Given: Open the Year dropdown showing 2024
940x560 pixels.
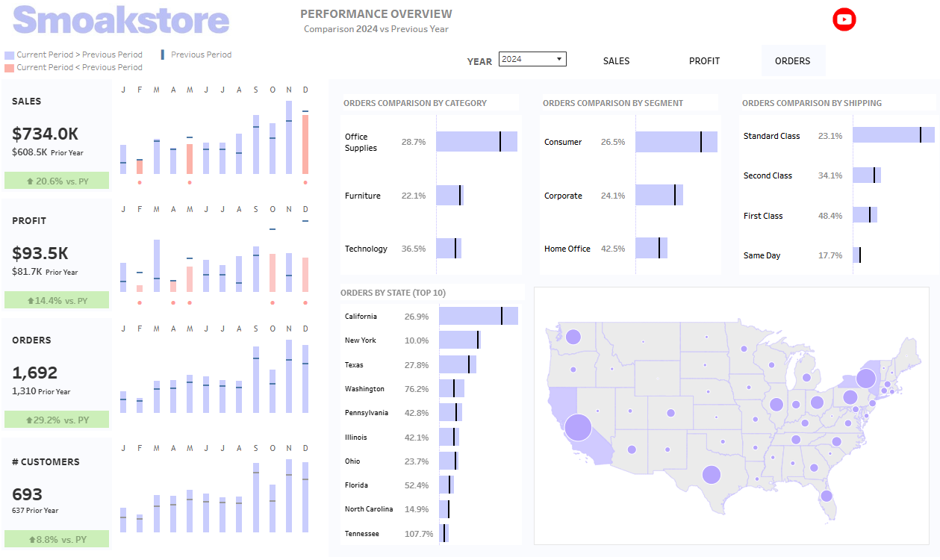Looking at the screenshot, I should pyautogui.click(x=532, y=60).
